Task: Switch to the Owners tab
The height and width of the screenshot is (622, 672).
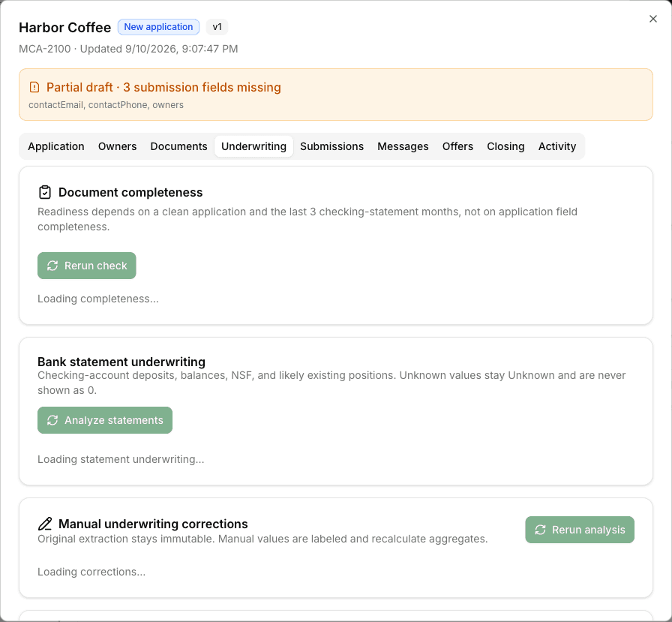Action: point(118,146)
